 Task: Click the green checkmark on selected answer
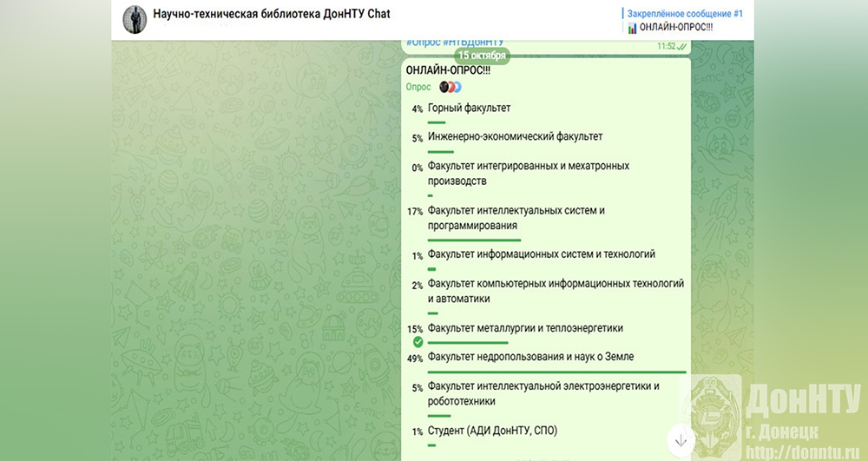coord(418,343)
